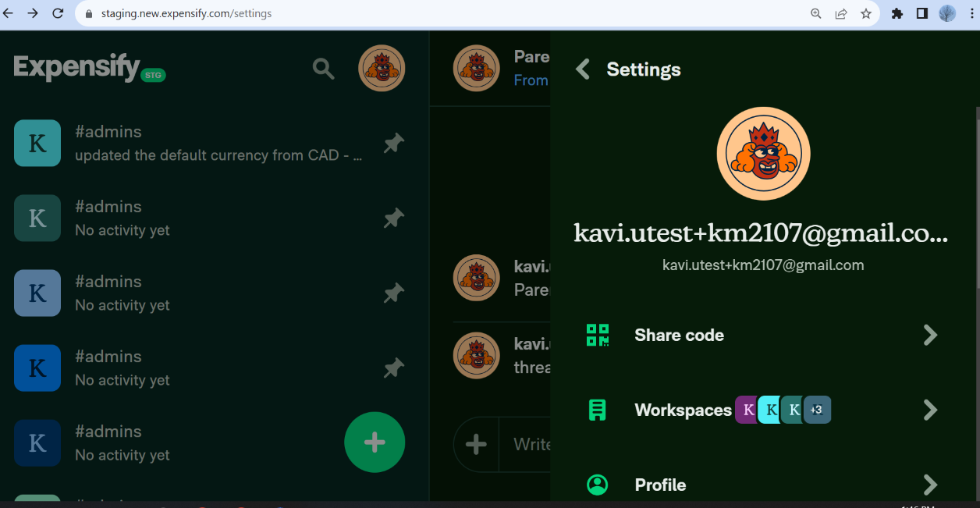This screenshot has width=980, height=508.
Task: Click the green plus floating action button
Action: (x=375, y=442)
